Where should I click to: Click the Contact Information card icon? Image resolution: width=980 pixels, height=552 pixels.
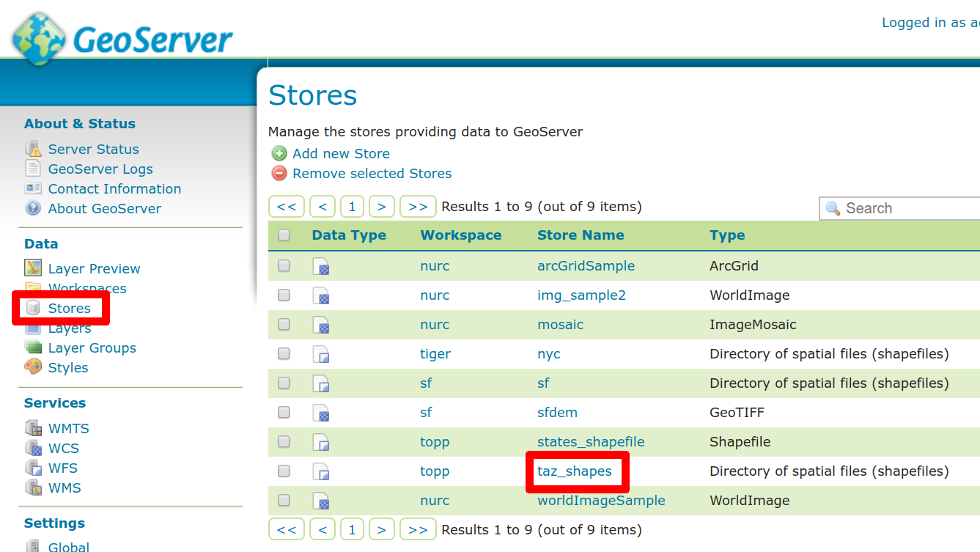pyautogui.click(x=33, y=188)
